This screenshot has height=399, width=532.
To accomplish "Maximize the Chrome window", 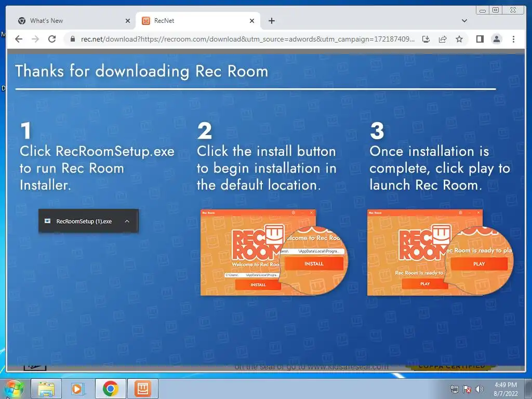I will click(495, 10).
